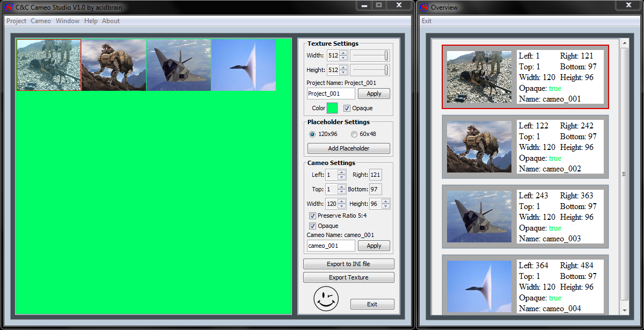The image size is (644, 330).
Task: Increase texture Width with the up arrow
Action: 343,53
